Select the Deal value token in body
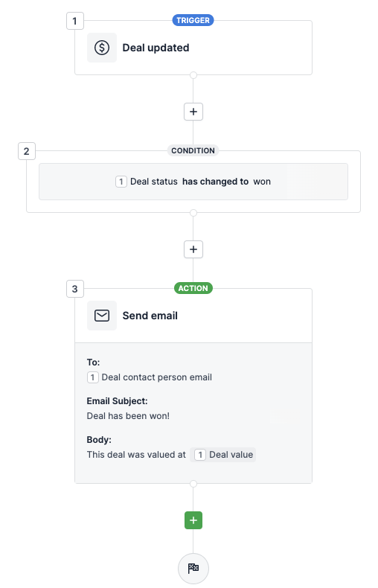Viewport: 378px width, 588px height. coord(223,455)
